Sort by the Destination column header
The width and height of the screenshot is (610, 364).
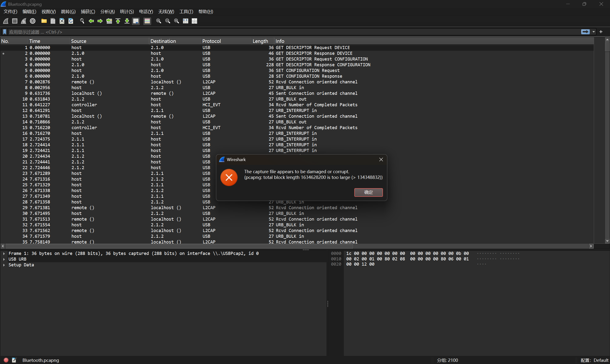[175, 41]
